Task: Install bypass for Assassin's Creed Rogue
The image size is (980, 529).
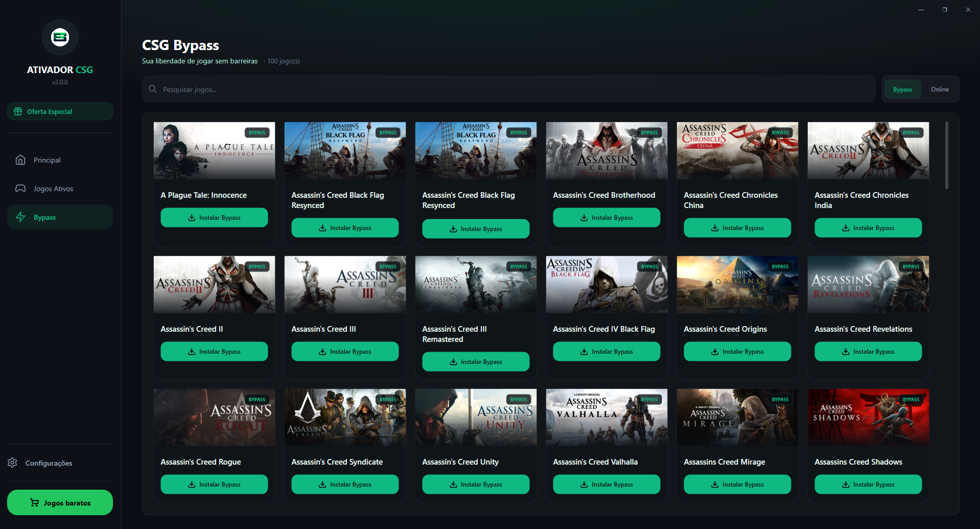Action: pyautogui.click(x=214, y=485)
